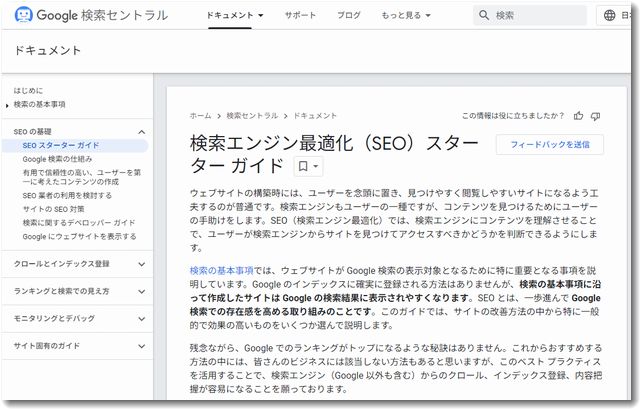The width and height of the screenshot is (640, 409).
Task: Click the Google Search Central logo icon
Action: click(x=24, y=16)
